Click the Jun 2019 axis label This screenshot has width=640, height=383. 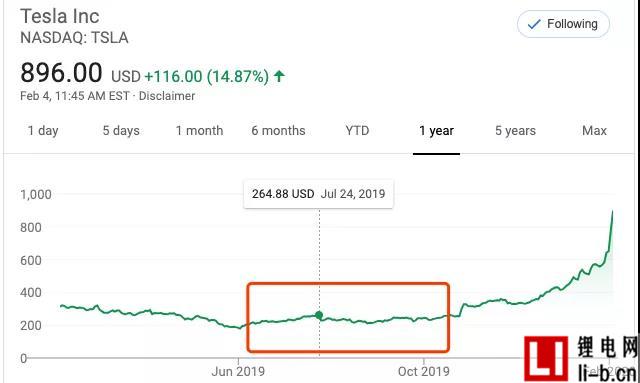(238, 372)
